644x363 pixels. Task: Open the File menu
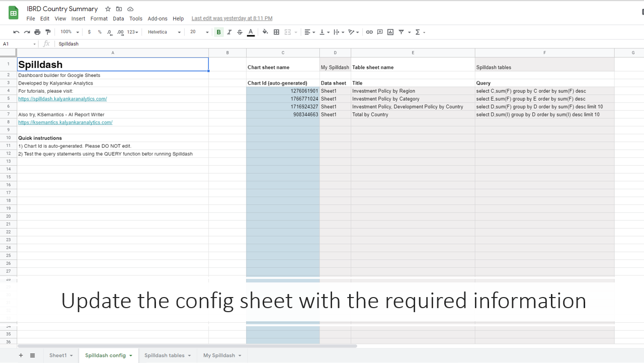31,19
